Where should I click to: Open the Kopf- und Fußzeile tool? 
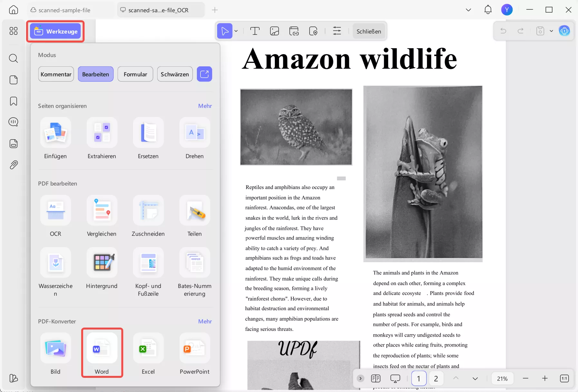(x=148, y=272)
